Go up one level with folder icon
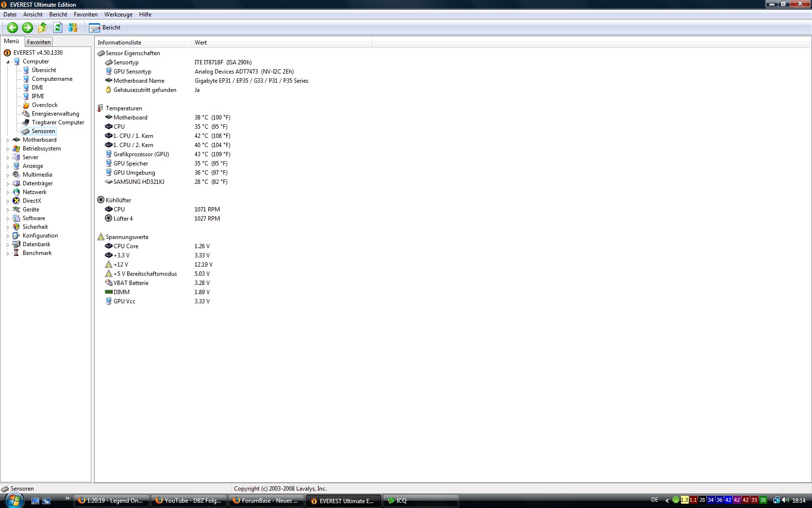The image size is (812, 508). (43, 28)
